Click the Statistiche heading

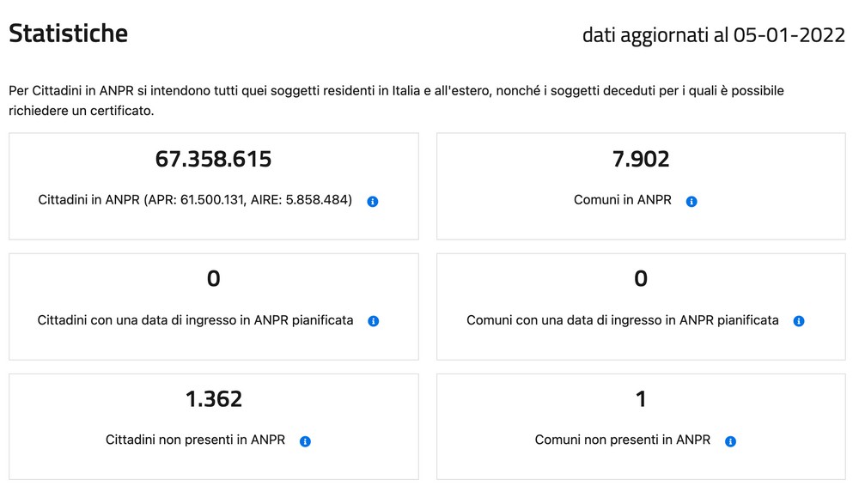69,33
